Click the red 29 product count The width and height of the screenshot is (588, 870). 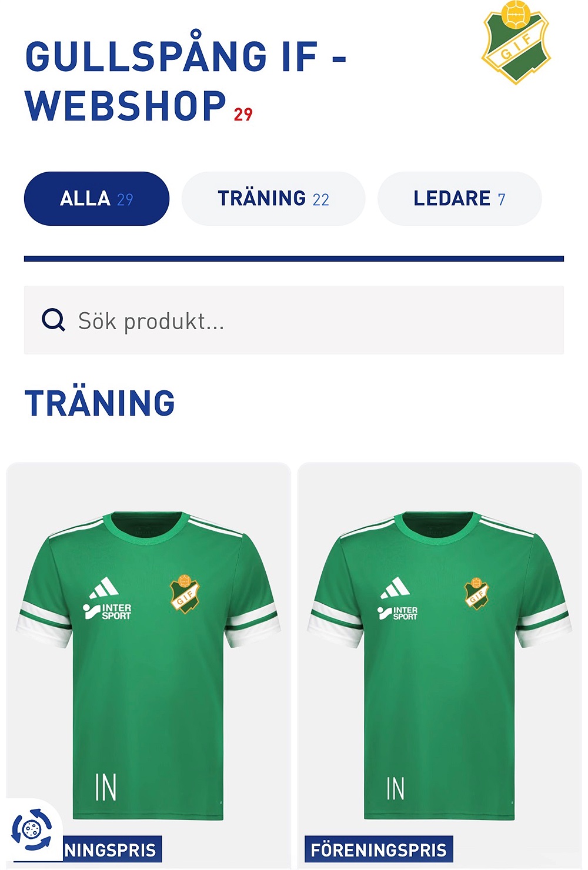coord(243,114)
